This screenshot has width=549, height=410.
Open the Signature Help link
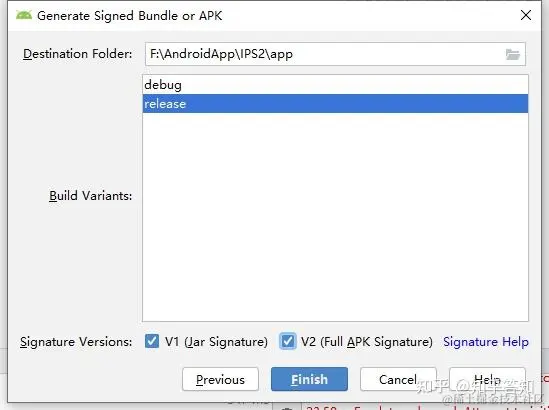pos(486,342)
